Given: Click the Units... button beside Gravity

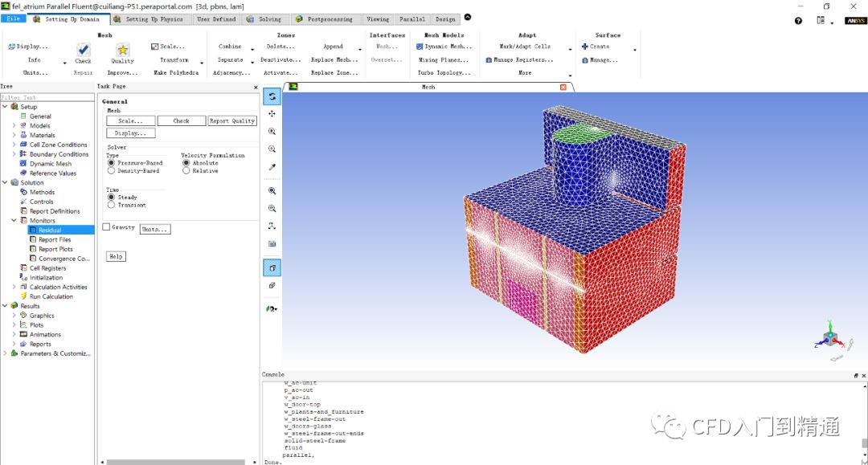Looking at the screenshot, I should click(155, 229).
